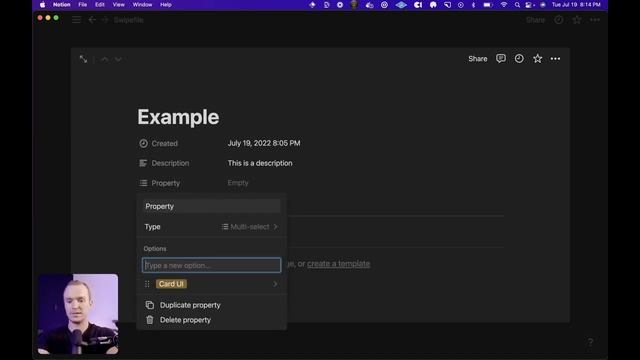Click the July 19, 2022 8:05 PM value
Image resolution: width=640 pixels, height=360 pixels.
click(x=264, y=143)
